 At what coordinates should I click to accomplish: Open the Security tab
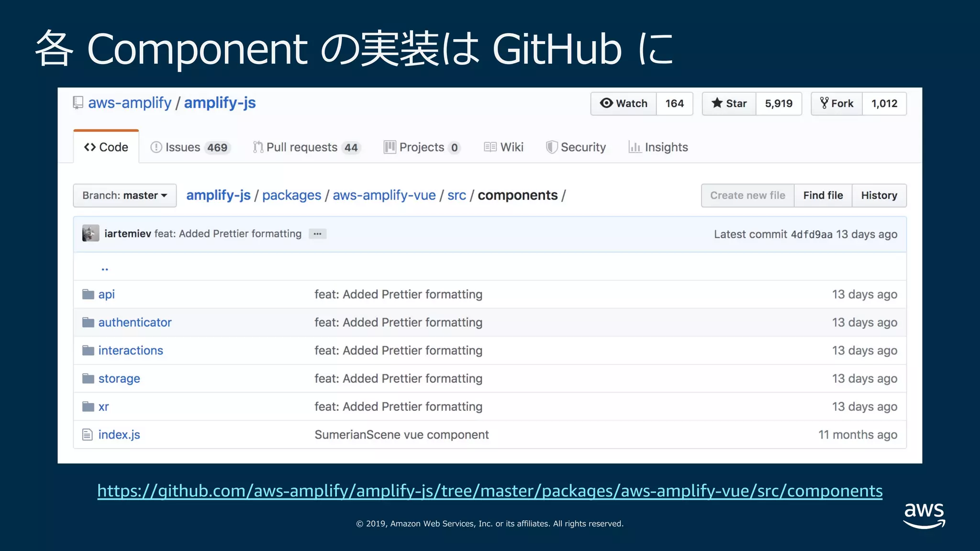point(576,147)
